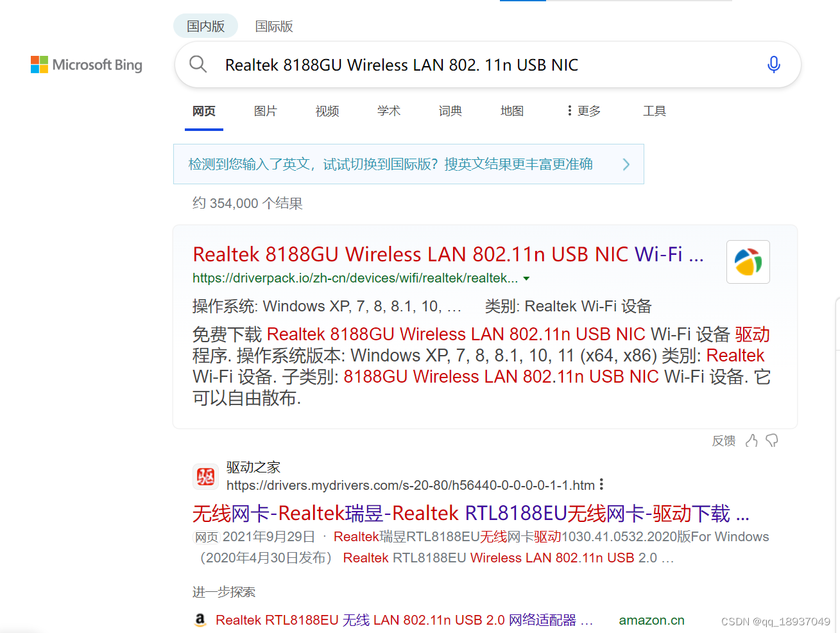Open the 工具 search tools
This screenshot has width=840, height=633.
pos(655,111)
